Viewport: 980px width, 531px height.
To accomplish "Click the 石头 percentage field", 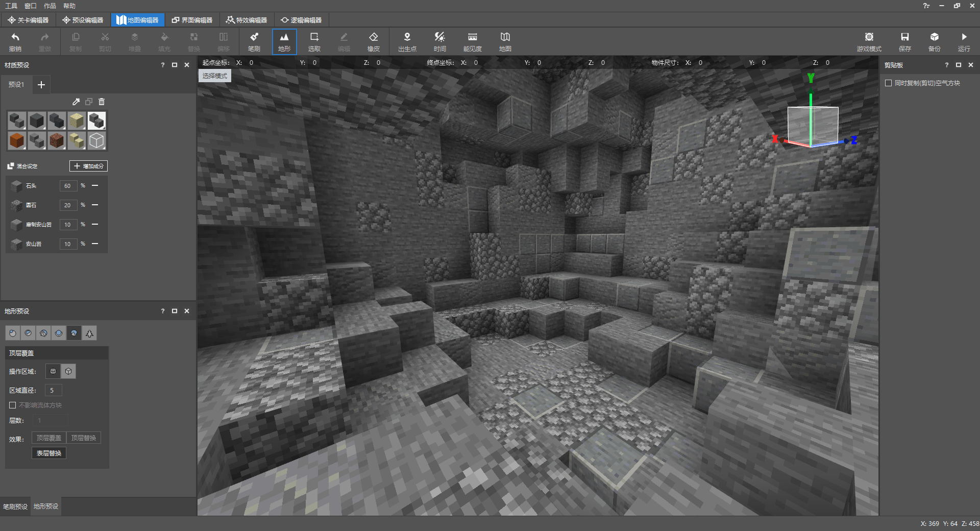I will coord(68,186).
